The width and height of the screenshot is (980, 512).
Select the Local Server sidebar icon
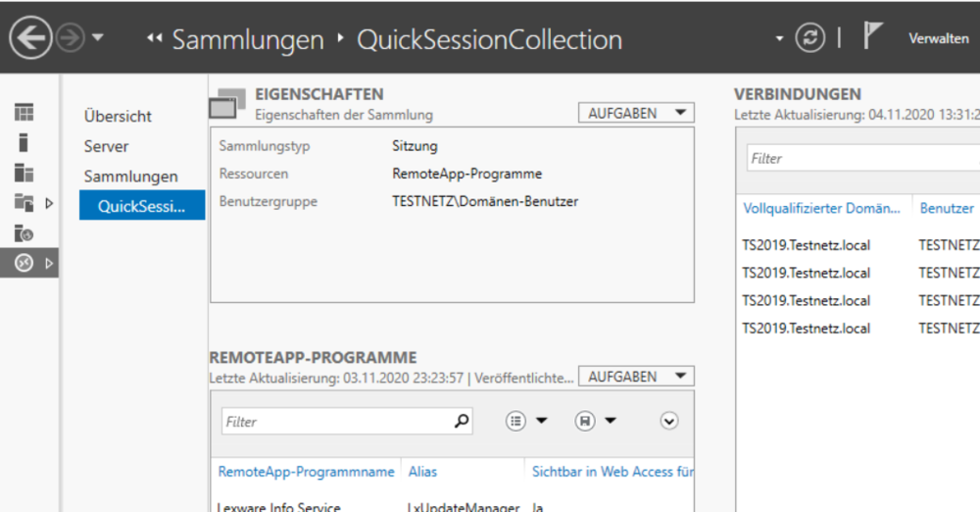pos(24,143)
